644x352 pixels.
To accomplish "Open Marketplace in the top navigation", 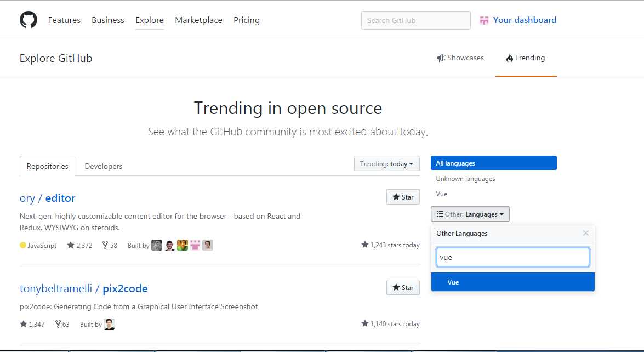I will pyautogui.click(x=198, y=20).
